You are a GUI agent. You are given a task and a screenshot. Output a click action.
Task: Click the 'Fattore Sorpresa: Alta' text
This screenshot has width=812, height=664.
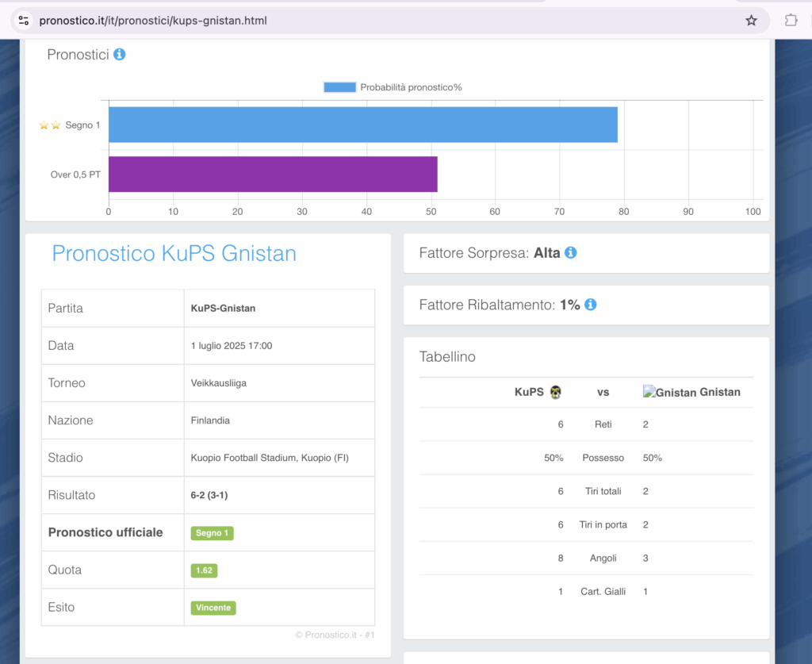490,253
